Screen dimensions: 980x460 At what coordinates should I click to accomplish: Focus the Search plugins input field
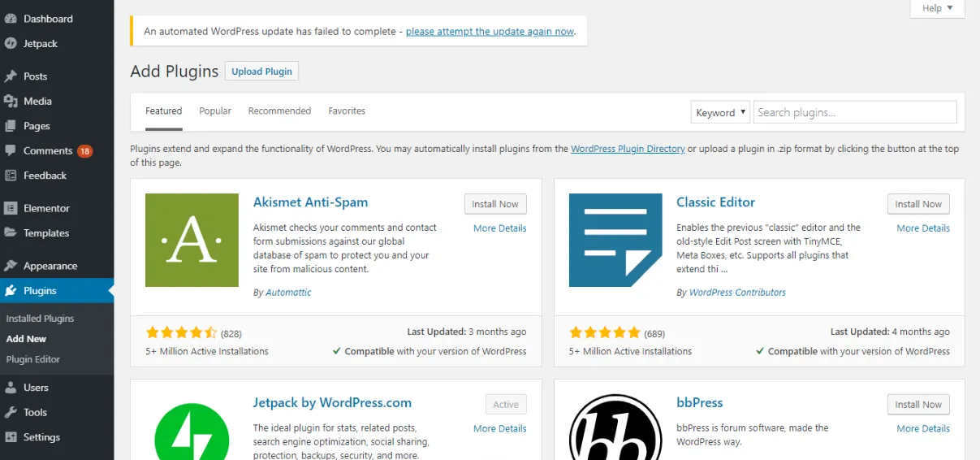pos(855,112)
